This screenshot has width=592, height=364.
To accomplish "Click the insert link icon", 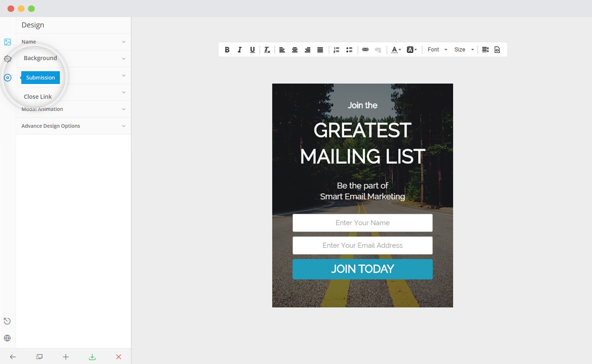I will pyautogui.click(x=365, y=50).
